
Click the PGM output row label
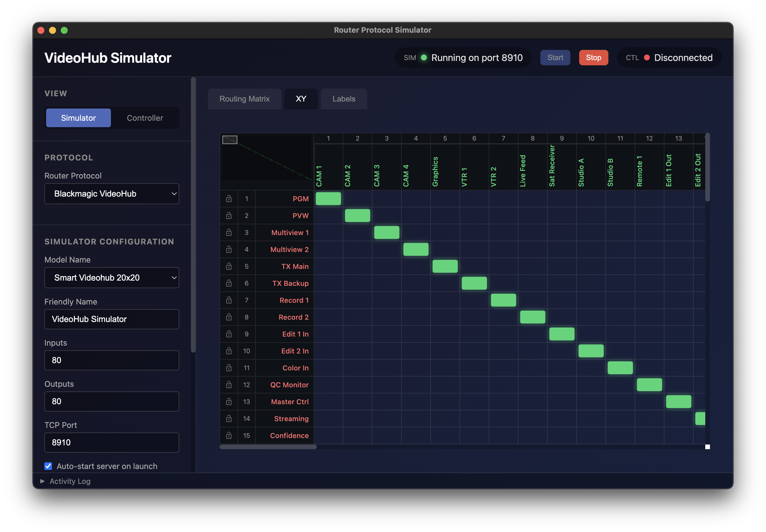285,199
